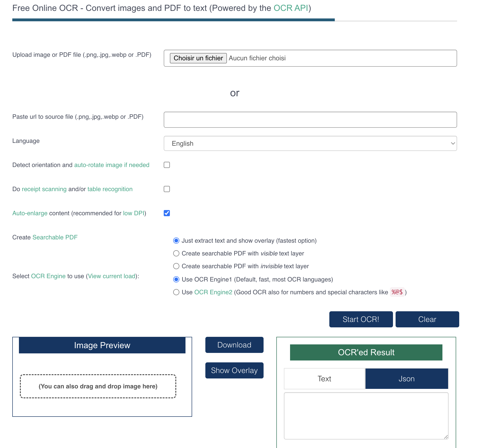The width and height of the screenshot is (494, 448).
Task: Tick the receipt scanning table recognition checkbox
Action: 167,189
